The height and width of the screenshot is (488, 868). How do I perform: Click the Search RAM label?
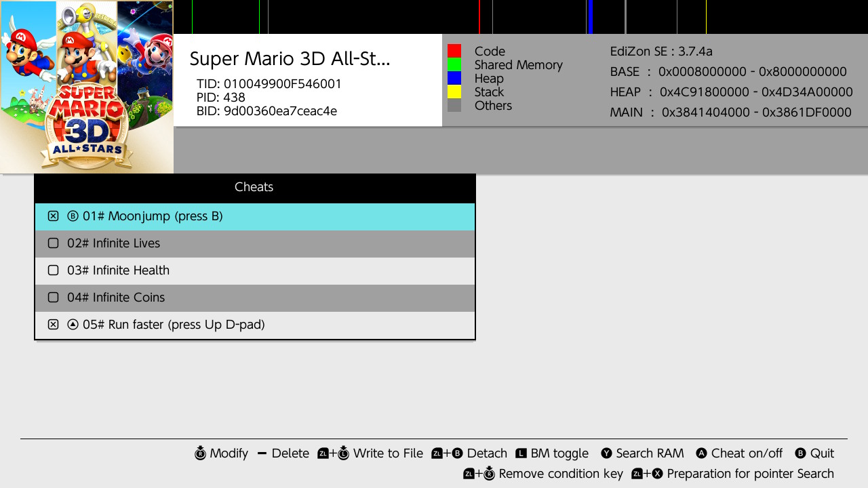click(650, 453)
